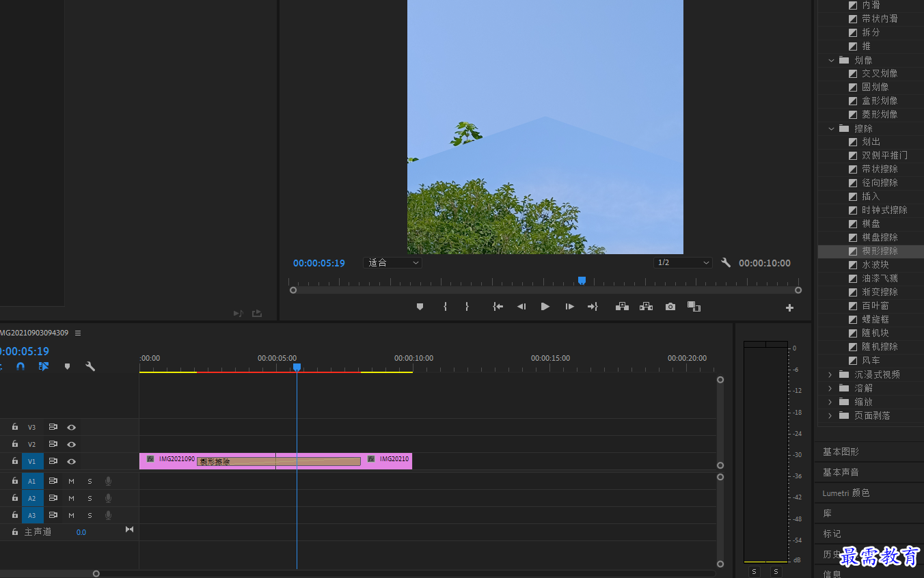Click the Lift button

[622, 307]
